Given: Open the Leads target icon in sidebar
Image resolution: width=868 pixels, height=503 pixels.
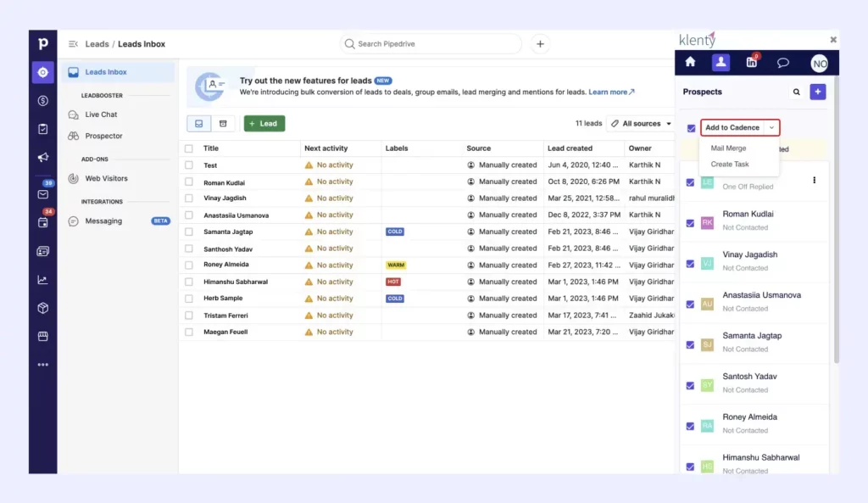Looking at the screenshot, I should (x=42, y=72).
